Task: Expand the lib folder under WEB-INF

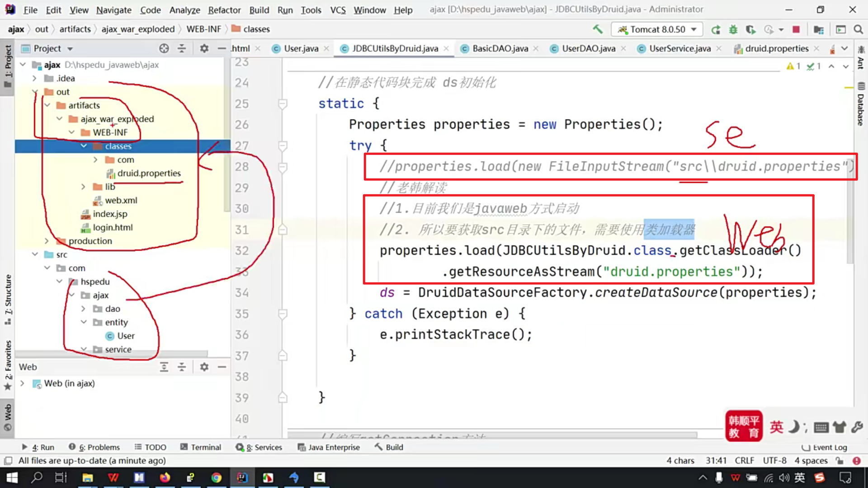Action: point(83,187)
